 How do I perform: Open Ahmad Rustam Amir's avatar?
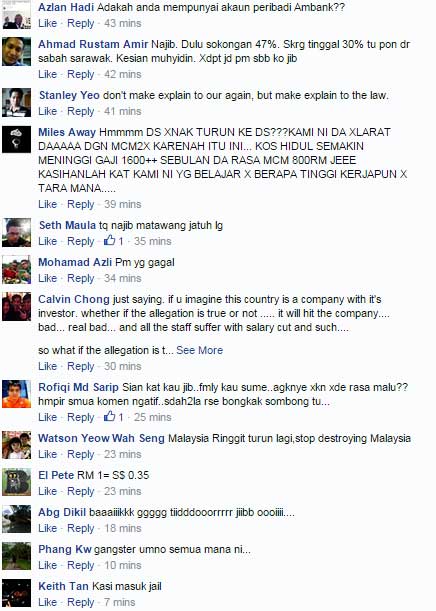16,51
